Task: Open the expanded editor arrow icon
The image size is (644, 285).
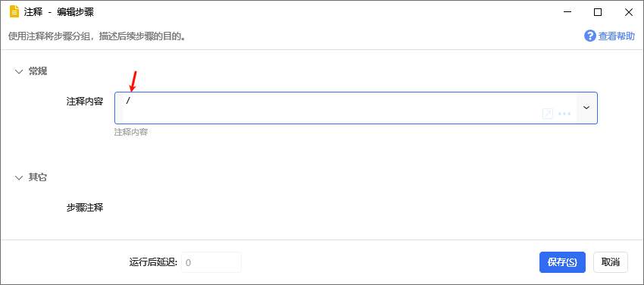Action: (x=548, y=114)
